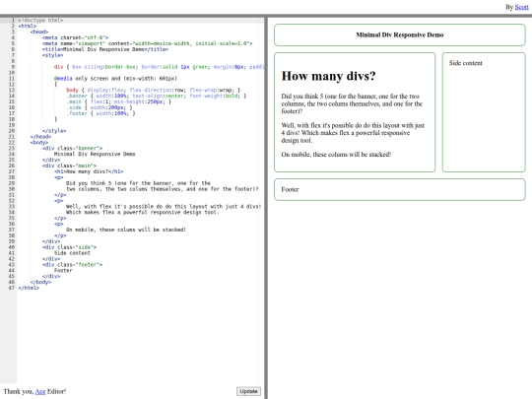Click code line 'On mobile, these colums'
The width and height of the screenshot is (532, 399).
[x=126, y=230]
